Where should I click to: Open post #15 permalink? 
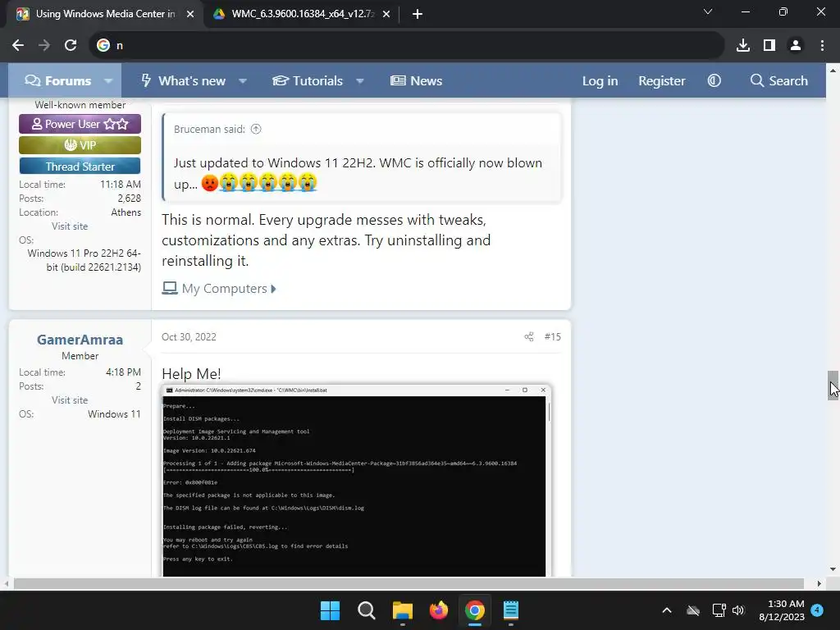pyautogui.click(x=552, y=337)
